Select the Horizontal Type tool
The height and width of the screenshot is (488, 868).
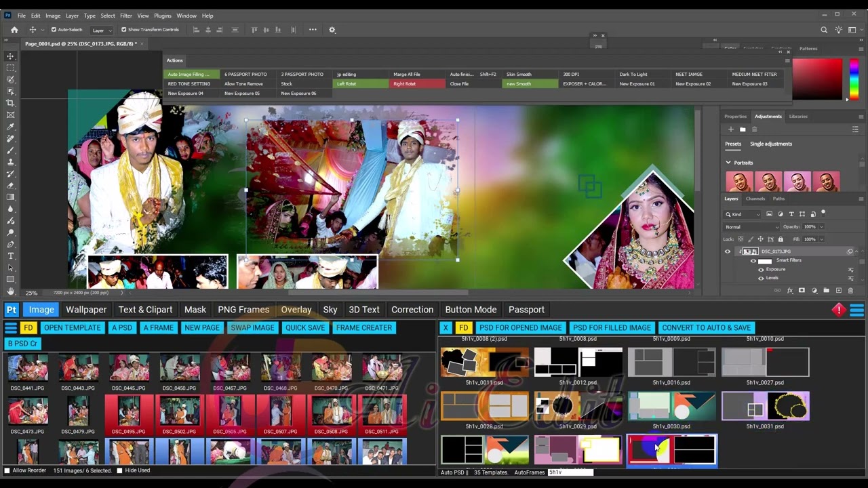pyautogui.click(x=10, y=256)
